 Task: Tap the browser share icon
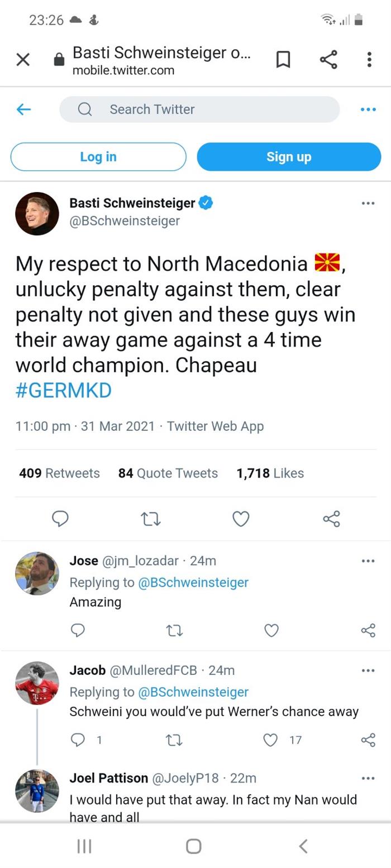(328, 60)
